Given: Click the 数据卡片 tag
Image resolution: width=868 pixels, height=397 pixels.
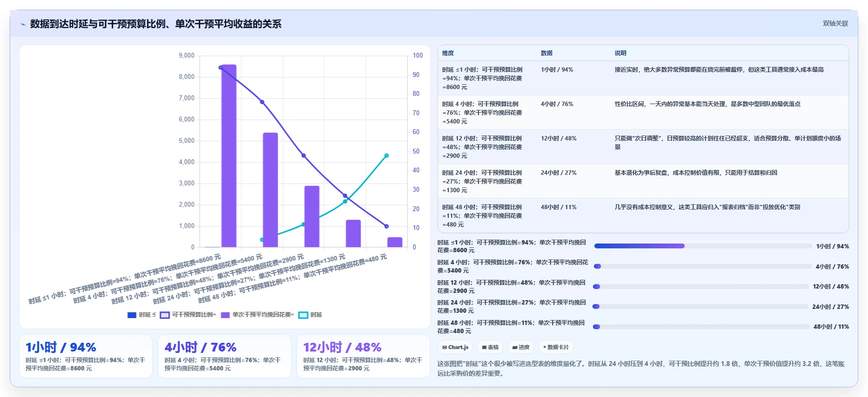Looking at the screenshot, I should coord(556,347).
